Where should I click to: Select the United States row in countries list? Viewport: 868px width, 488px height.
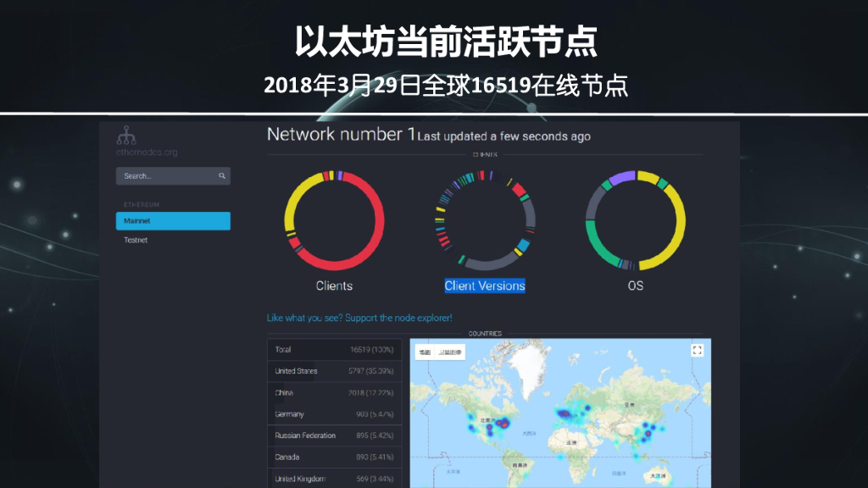335,371
